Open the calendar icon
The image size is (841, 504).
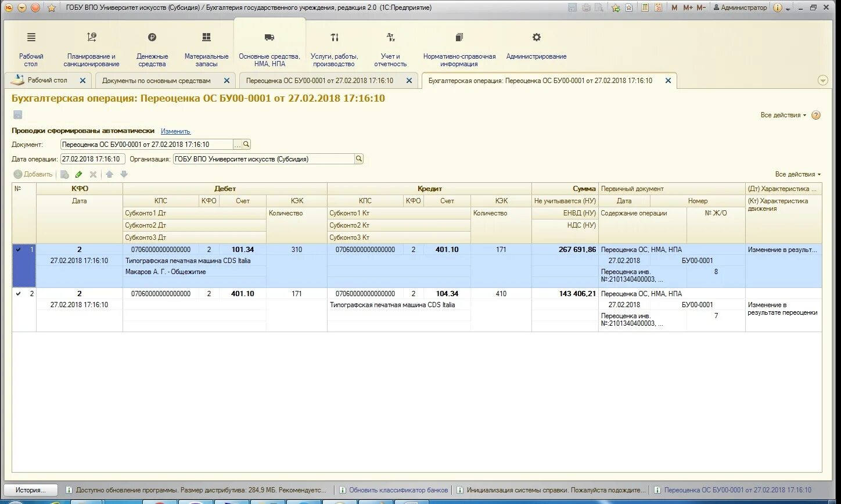coord(658,8)
